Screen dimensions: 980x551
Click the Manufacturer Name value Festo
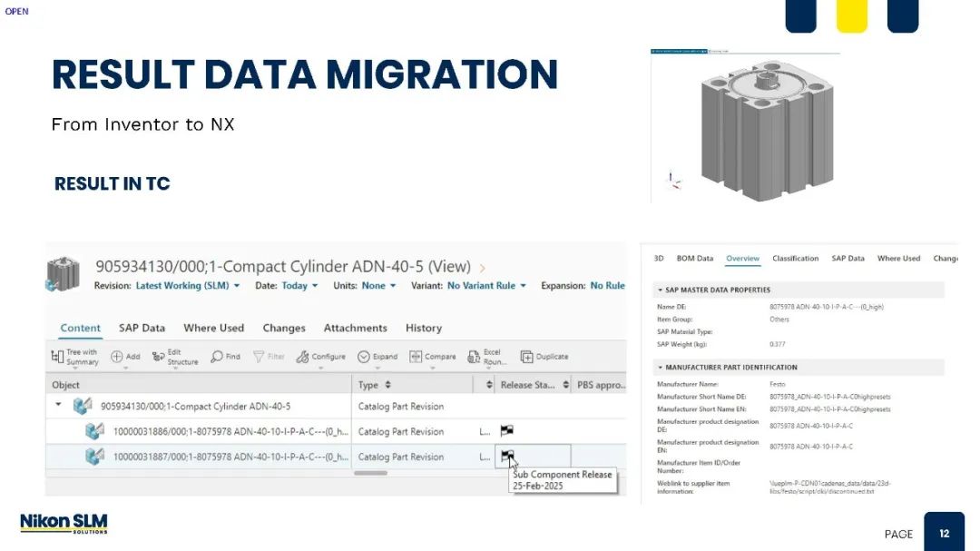click(778, 384)
